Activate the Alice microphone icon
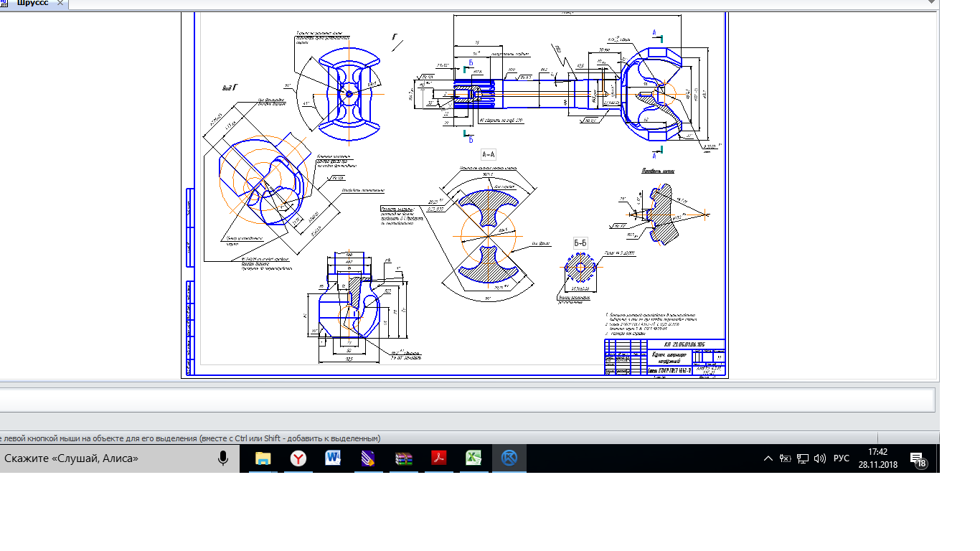Screen dimensions: 980x551 tap(224, 458)
